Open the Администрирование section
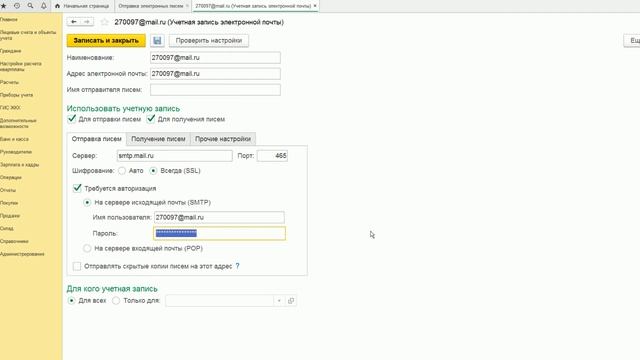 tap(22, 254)
